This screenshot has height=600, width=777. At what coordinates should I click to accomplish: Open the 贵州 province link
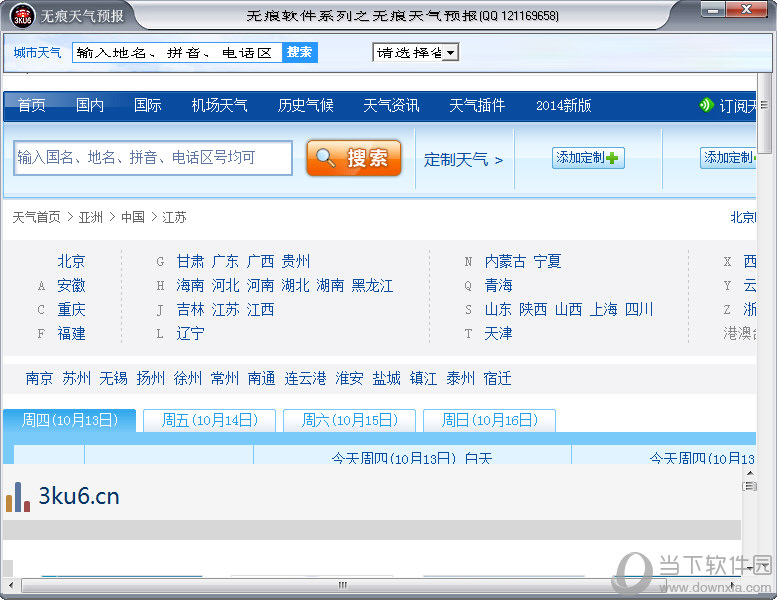296,261
